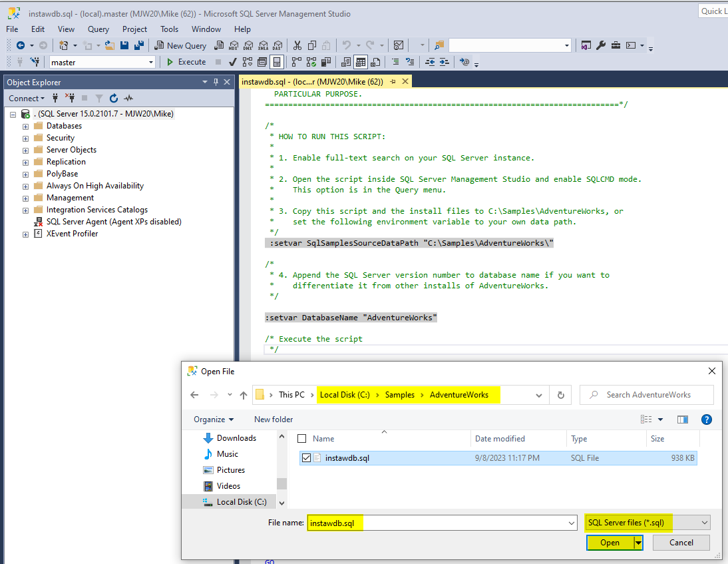Open the Window menu
Viewport: 728px width, 564px height.
[x=206, y=29]
